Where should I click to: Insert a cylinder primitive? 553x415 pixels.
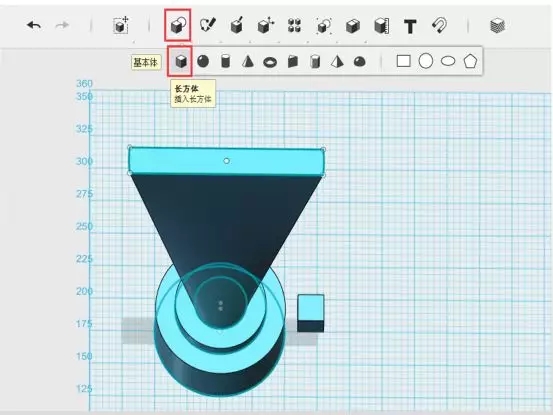225,61
